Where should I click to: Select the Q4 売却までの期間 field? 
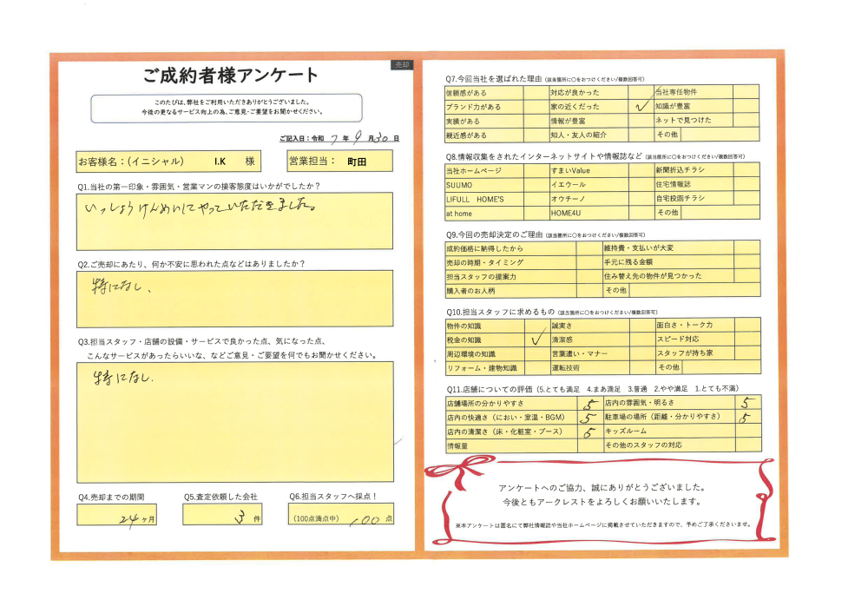tap(116, 514)
